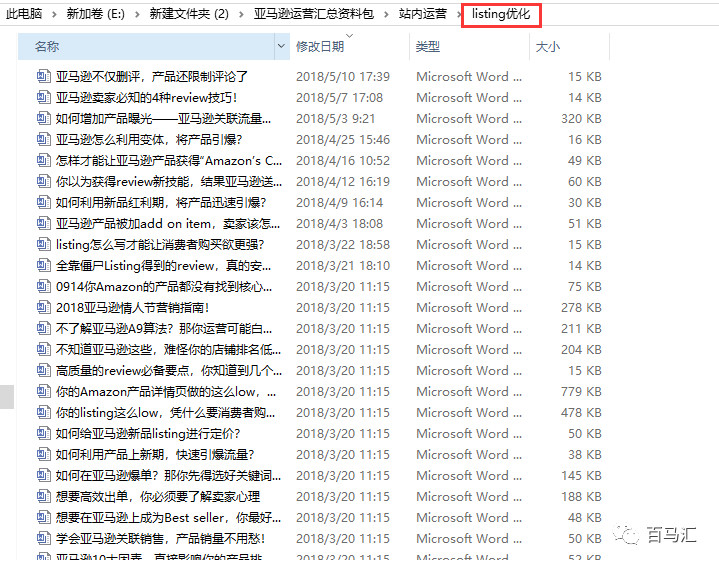This screenshot has height=565, width=719.
Task: Go to 新加卷 (E:) in the address path
Action: 98,14
